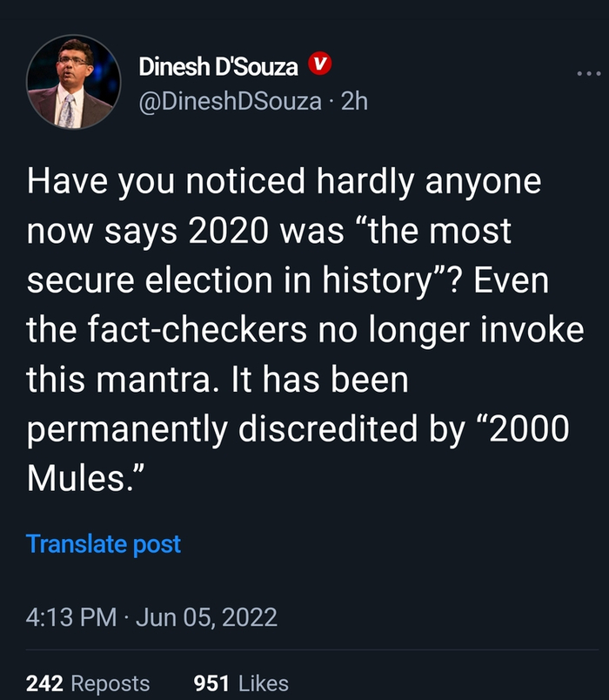Open Dinesh D'Souza's profile picture

(x=73, y=84)
